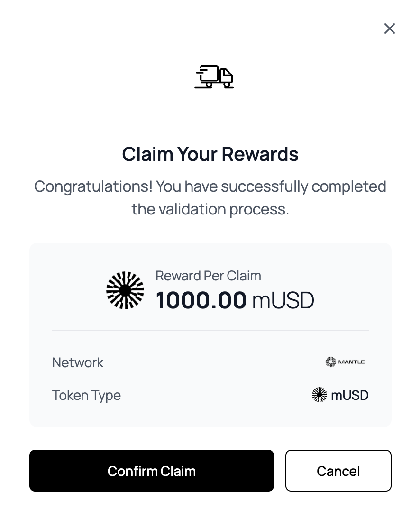Click the 'successfully completed' text in the message
Screen dimensions: 420x520
[303, 186]
